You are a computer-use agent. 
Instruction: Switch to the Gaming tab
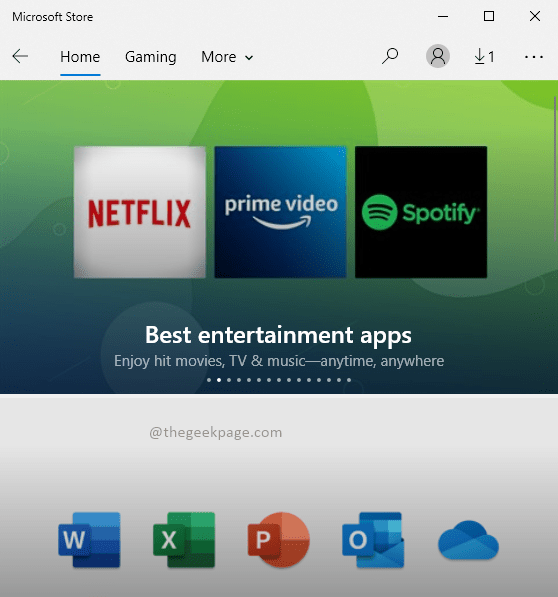151,57
